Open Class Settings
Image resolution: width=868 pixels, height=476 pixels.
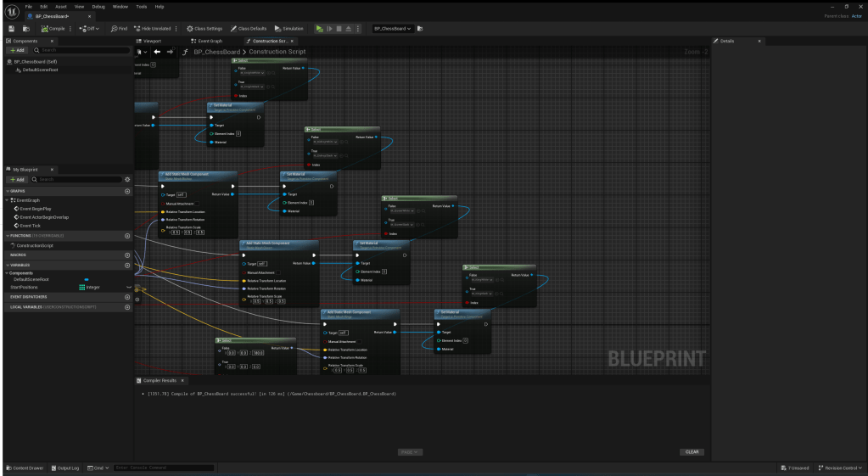pyautogui.click(x=204, y=28)
